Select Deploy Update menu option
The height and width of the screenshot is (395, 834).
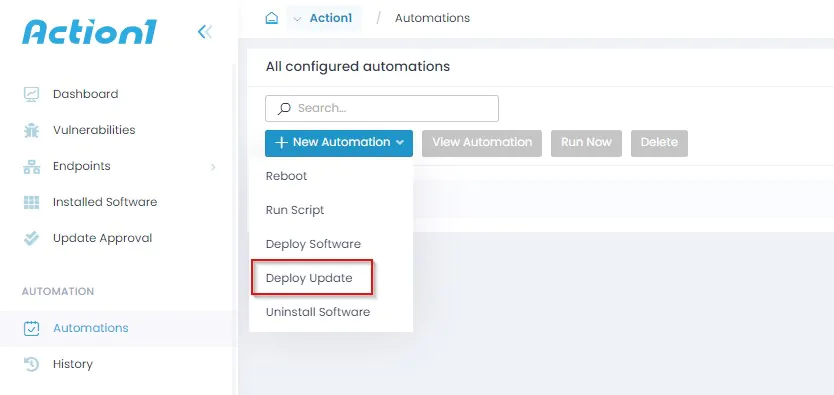pyautogui.click(x=309, y=278)
